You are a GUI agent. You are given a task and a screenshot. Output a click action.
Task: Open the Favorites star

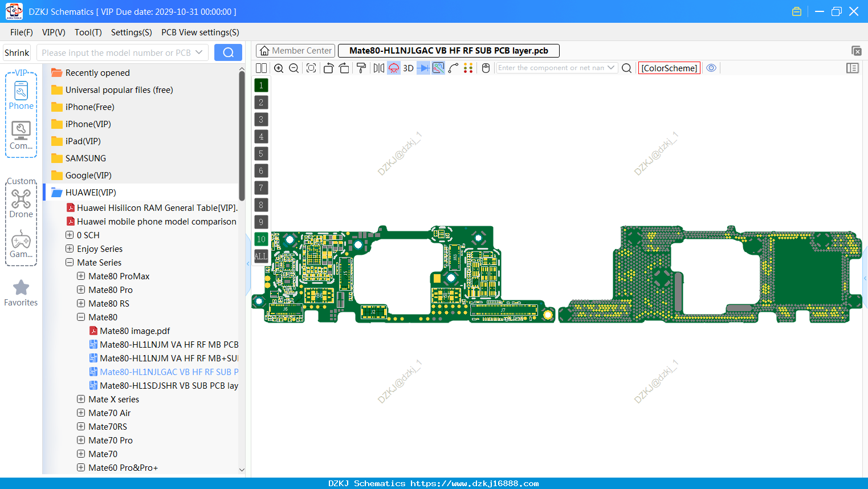point(21,294)
